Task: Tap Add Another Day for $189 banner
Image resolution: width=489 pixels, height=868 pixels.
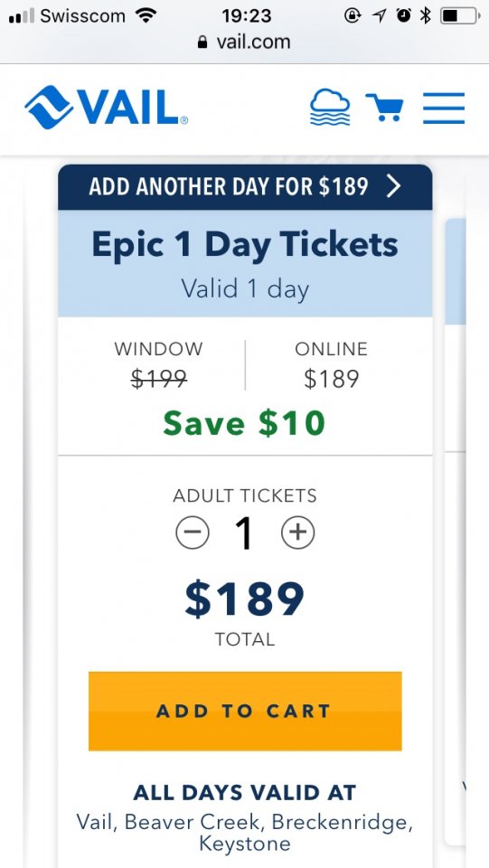Action: (x=245, y=187)
